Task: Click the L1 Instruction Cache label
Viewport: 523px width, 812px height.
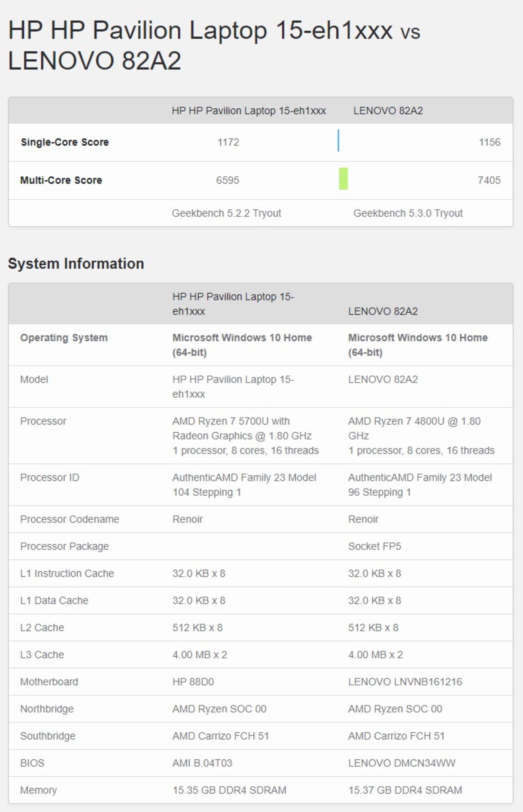Action: click(67, 573)
